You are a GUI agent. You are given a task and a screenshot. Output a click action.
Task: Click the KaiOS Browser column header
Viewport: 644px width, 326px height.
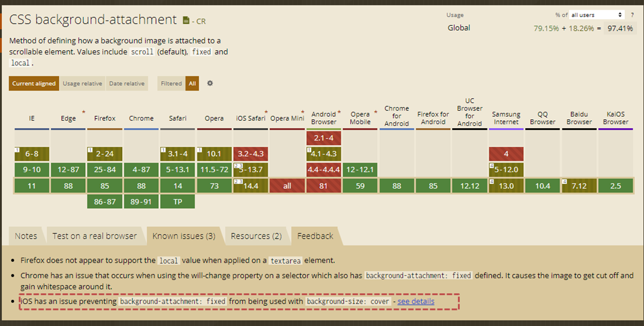616,118
